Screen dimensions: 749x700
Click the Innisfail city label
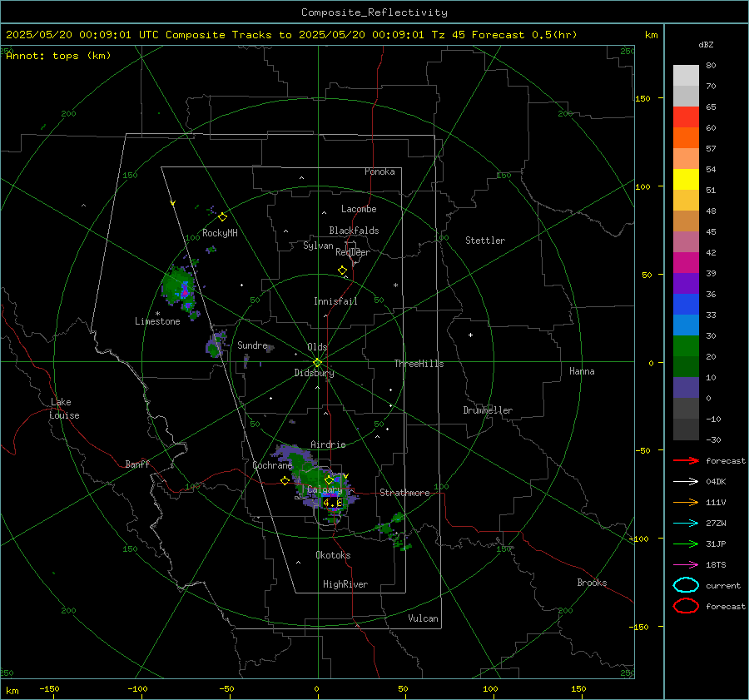pos(335,301)
